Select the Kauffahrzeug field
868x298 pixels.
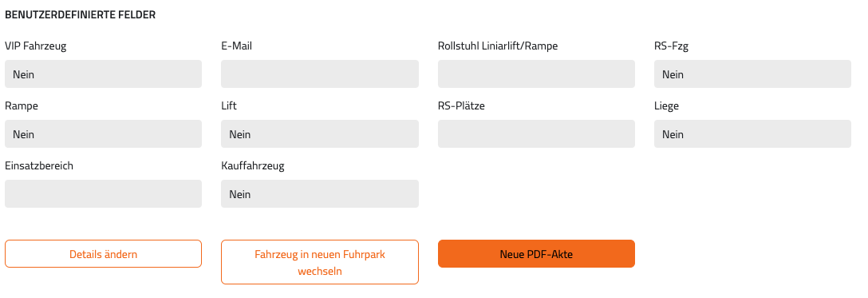319,194
